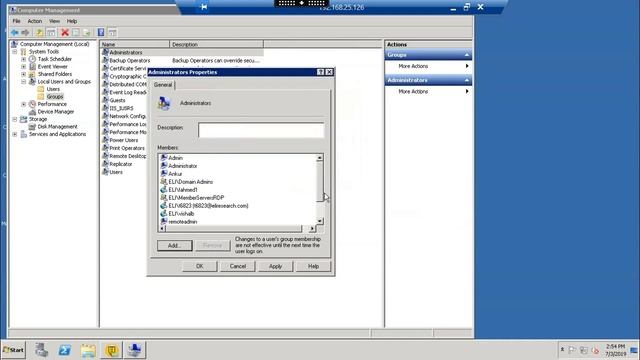Open the File menu
The height and width of the screenshot is (360, 640).
16,21
